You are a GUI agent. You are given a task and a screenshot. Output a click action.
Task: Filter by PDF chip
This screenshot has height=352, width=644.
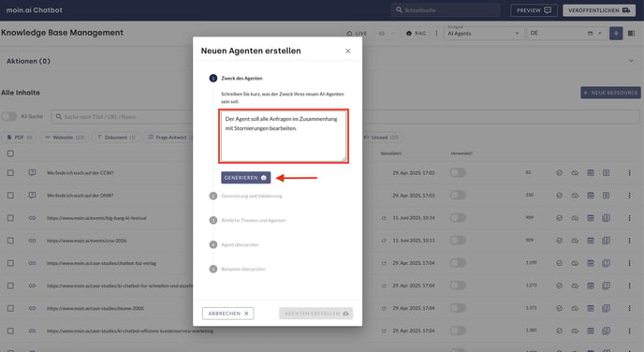click(x=20, y=138)
